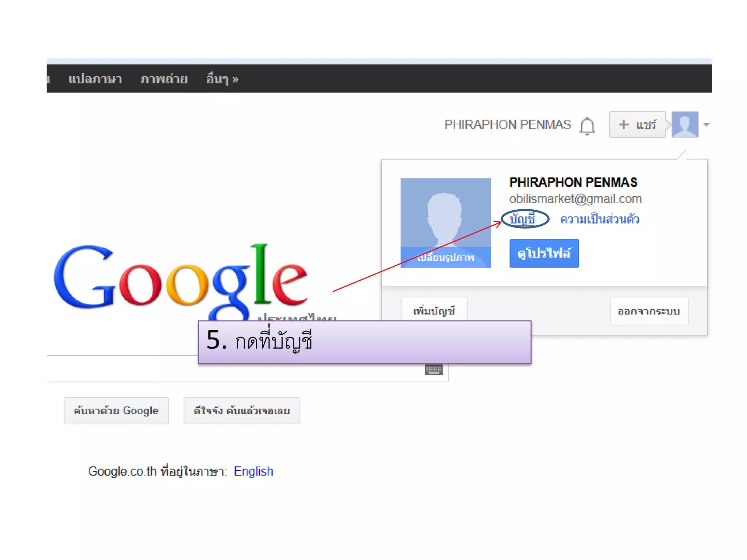Open the ภาพถ่าย menu item
This screenshot has height=560, width=747.
(164, 79)
